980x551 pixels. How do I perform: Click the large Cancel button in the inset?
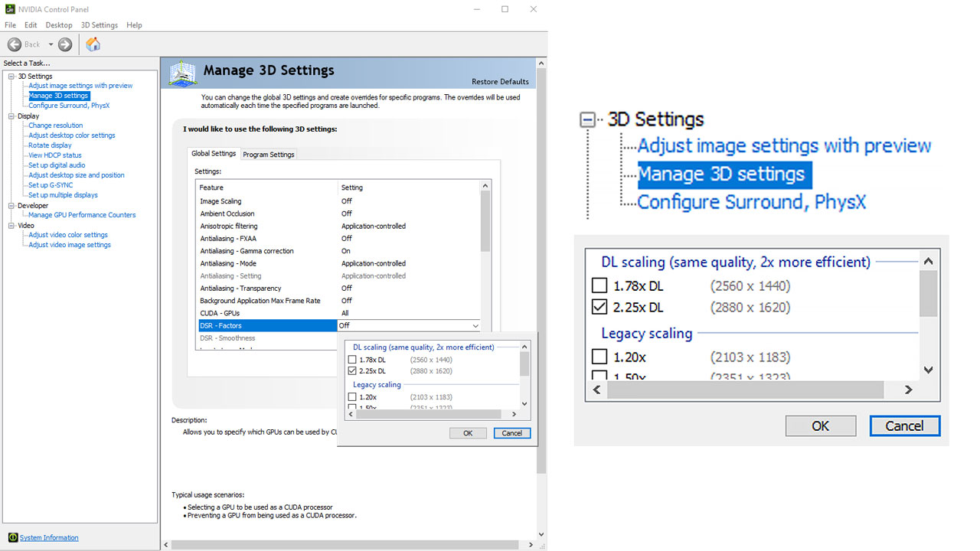pyautogui.click(x=904, y=426)
